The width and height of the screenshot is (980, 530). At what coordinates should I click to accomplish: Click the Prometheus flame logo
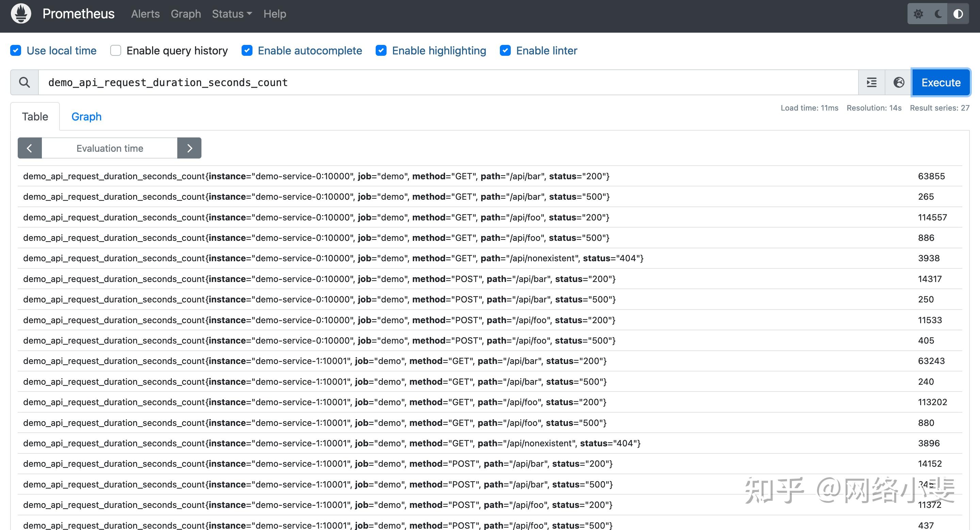[x=21, y=14]
